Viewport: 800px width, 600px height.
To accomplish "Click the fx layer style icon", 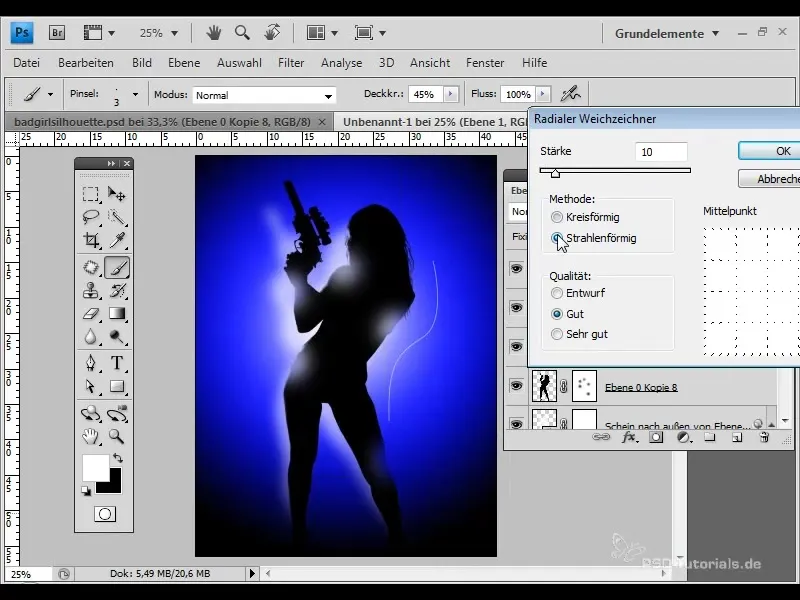I will pos(629,437).
